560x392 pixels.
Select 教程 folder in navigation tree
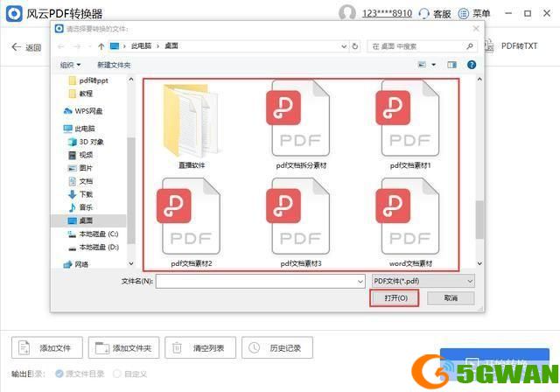click(x=80, y=94)
